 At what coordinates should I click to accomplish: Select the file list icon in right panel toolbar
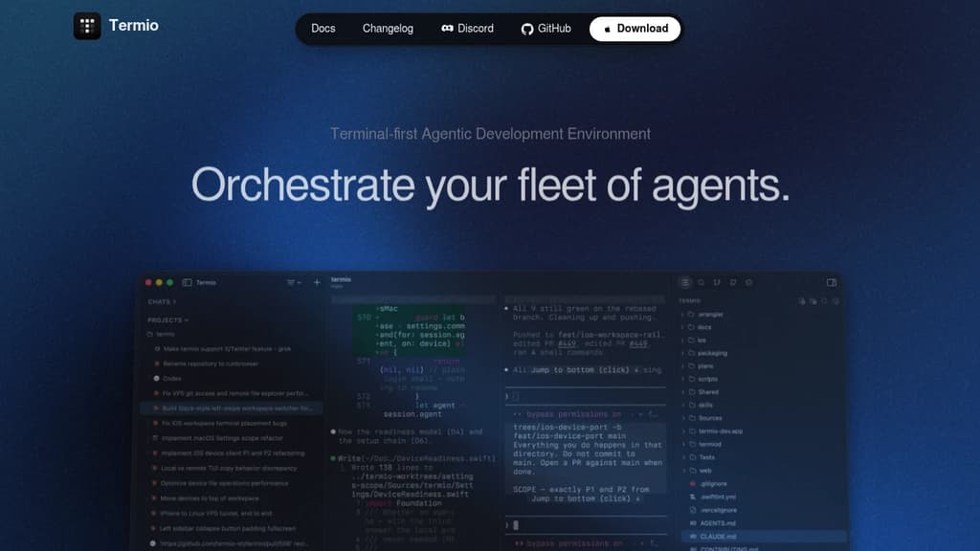[685, 283]
